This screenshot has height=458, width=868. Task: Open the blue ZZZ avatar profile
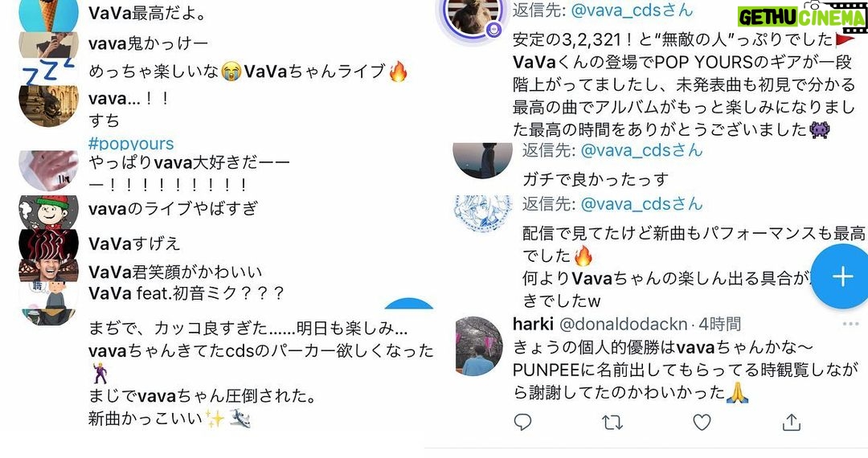click(x=49, y=72)
